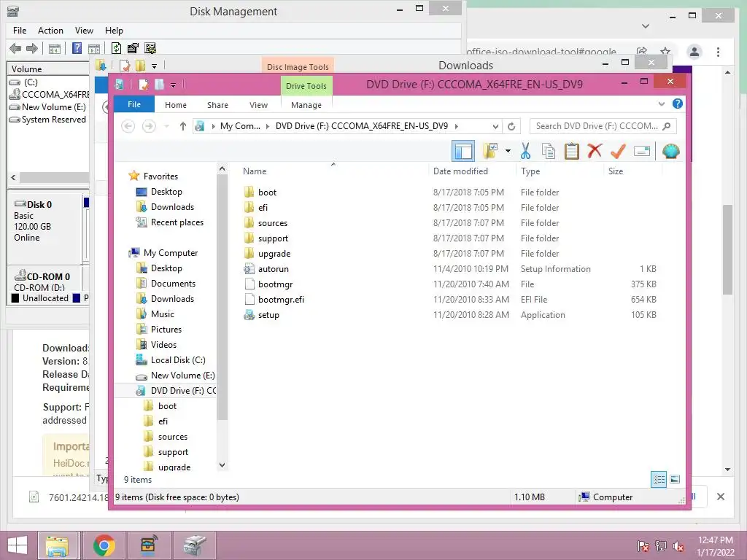The image size is (747, 560).
Task: Select Local Disk (C:) in navigation pane
Action: 178,360
